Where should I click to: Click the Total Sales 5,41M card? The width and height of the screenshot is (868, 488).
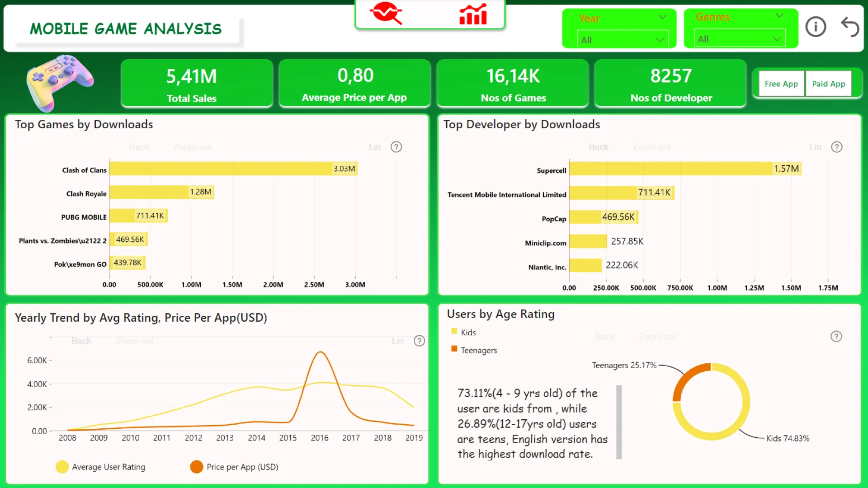[x=197, y=83]
